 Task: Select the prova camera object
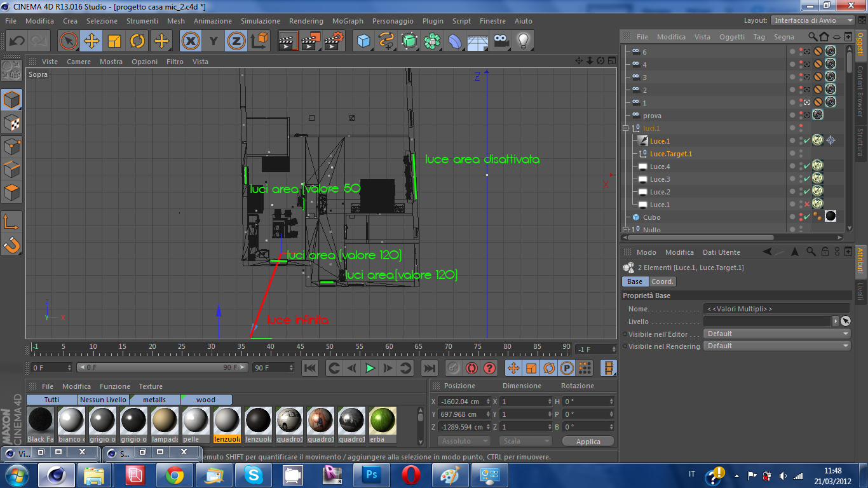(x=652, y=116)
